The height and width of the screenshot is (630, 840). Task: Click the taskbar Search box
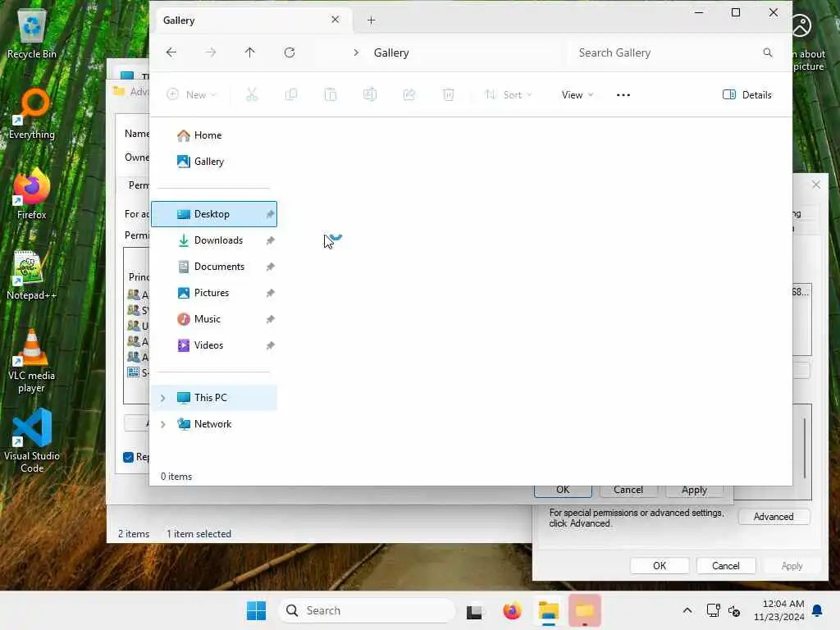point(367,610)
